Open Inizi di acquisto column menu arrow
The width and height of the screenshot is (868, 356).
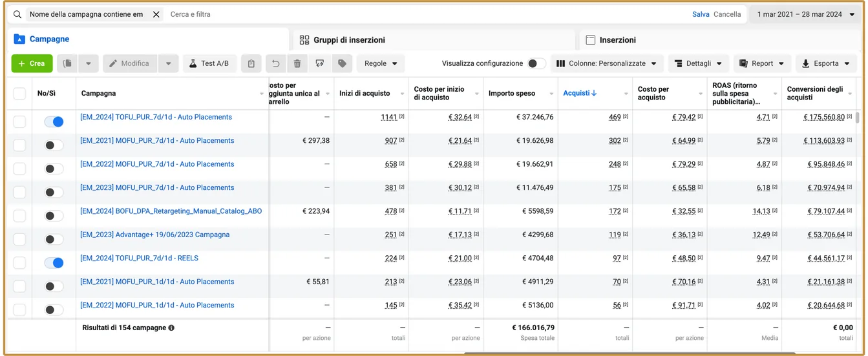402,94
